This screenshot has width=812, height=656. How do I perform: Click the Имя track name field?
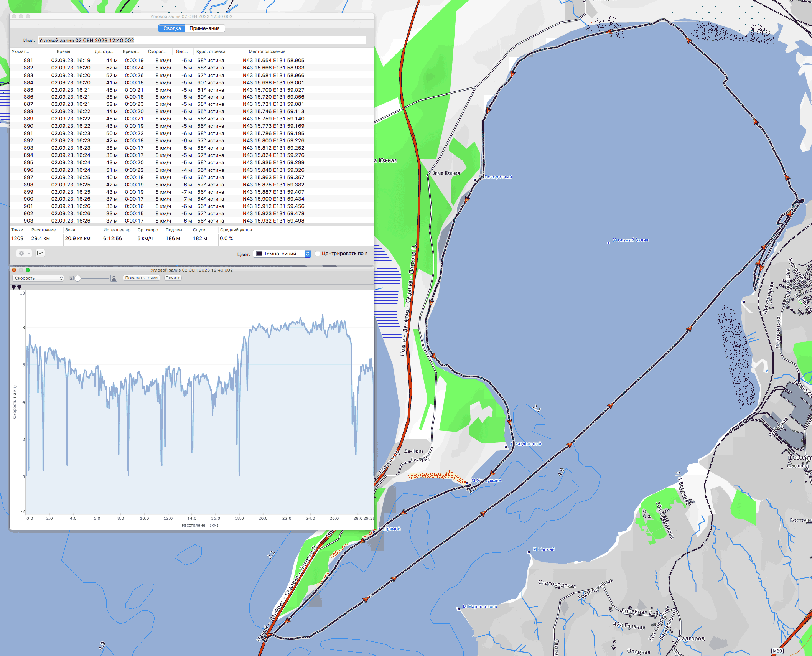(x=201, y=40)
